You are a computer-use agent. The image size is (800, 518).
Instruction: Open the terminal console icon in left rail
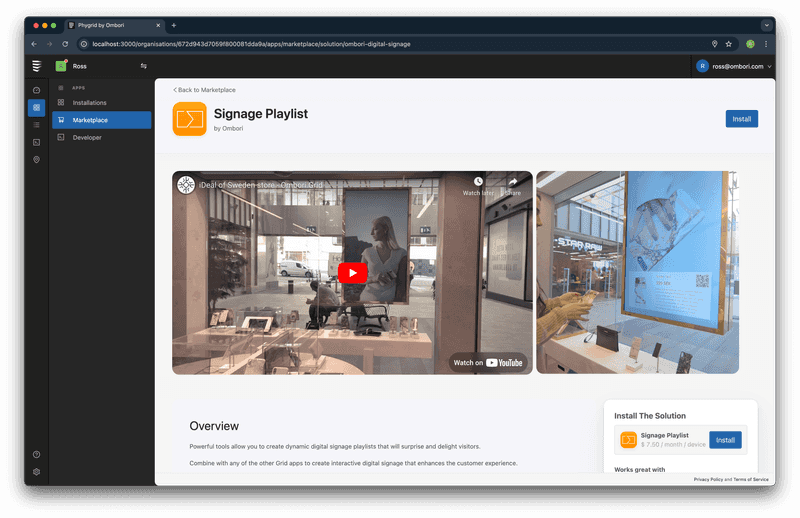tap(37, 142)
